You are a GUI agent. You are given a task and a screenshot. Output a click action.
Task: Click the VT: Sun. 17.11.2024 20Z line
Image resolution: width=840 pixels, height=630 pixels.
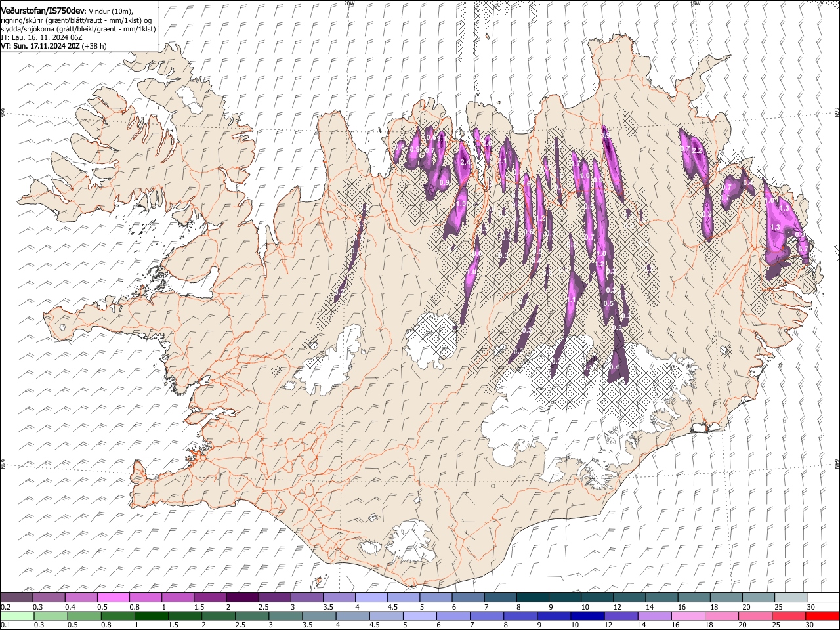coord(53,46)
